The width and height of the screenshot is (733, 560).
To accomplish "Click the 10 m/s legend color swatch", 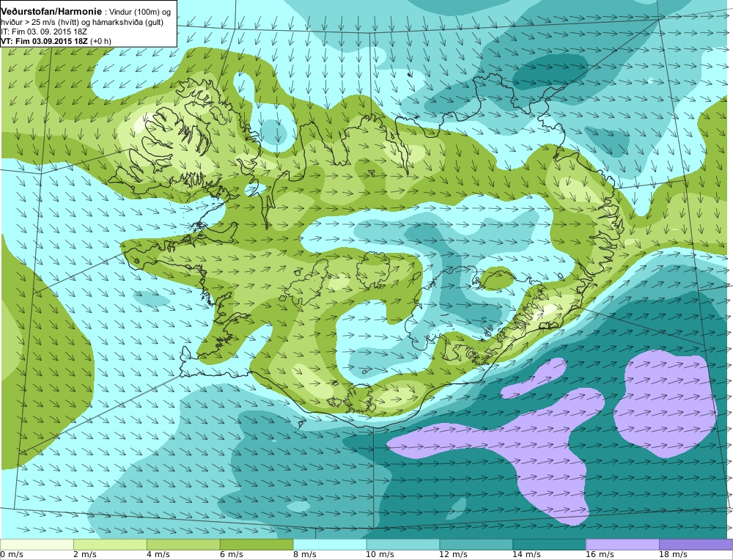I will [x=403, y=545].
